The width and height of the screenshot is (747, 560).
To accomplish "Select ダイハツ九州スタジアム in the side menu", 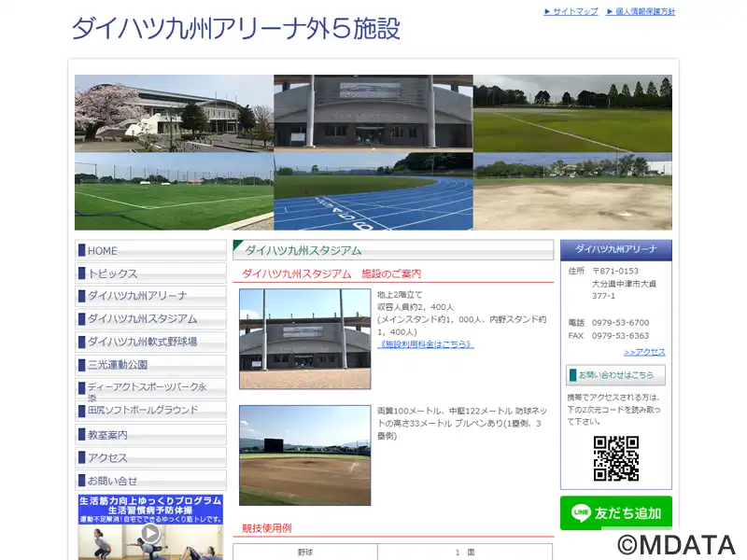I will 150,319.
